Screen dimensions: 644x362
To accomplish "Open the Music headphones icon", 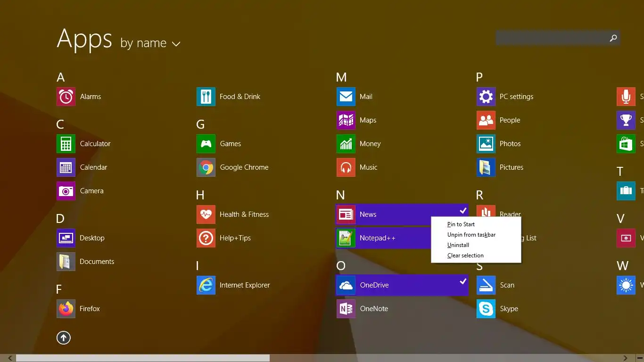I will tap(346, 167).
